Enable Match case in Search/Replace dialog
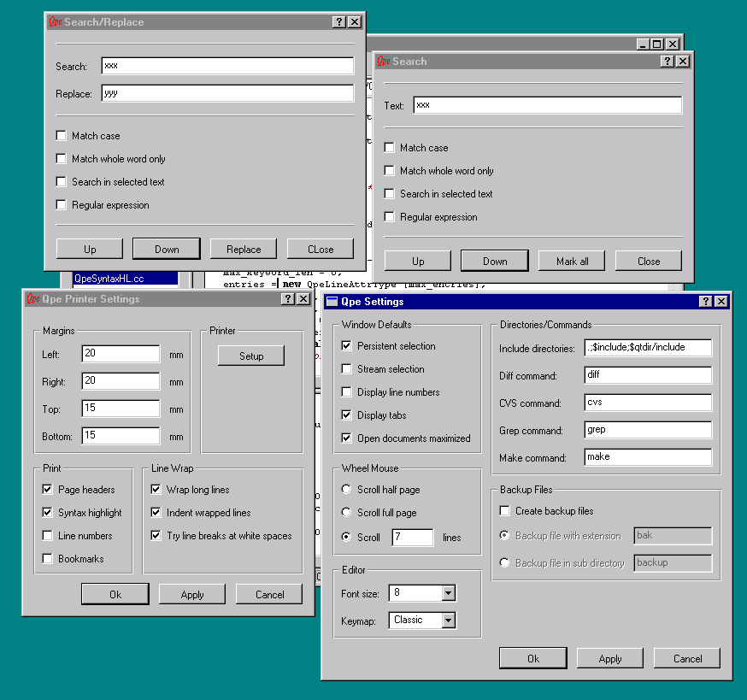 [61, 136]
